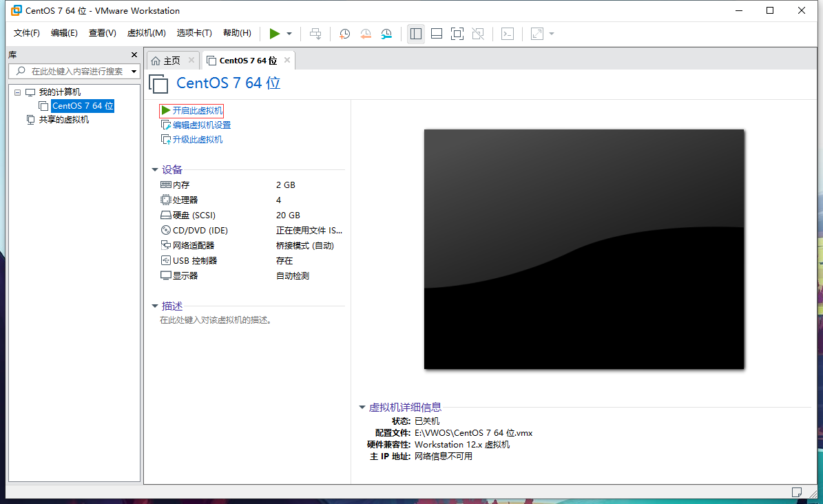Click the large VM icon beside title
This screenshot has height=504, width=823.
pyautogui.click(x=158, y=84)
